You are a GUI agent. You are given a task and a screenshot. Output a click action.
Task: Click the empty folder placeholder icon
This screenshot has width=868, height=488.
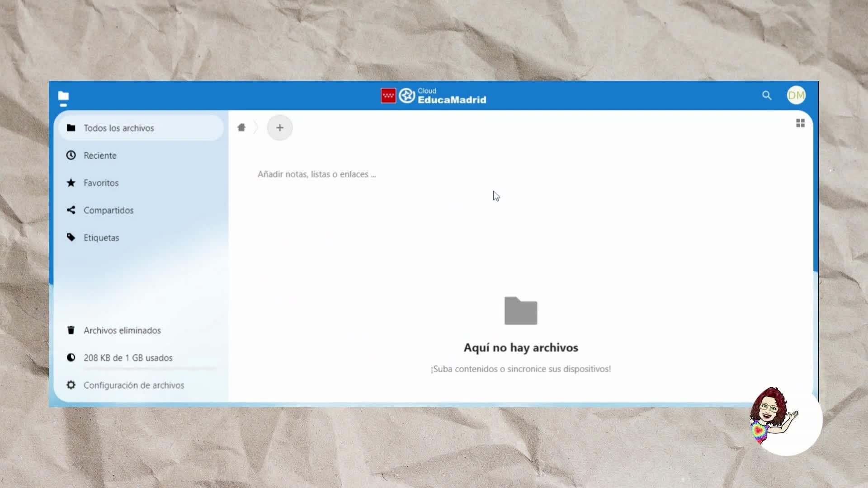click(521, 311)
